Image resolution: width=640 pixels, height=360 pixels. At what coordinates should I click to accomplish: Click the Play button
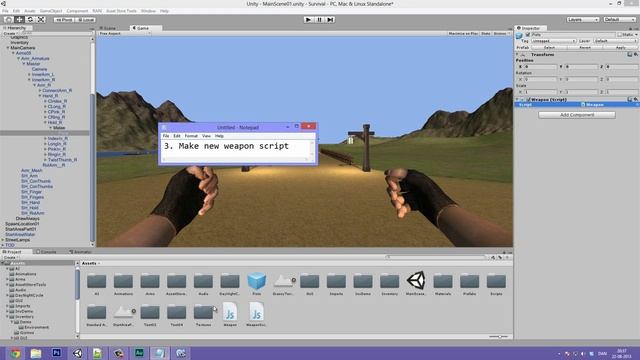coord(308,19)
